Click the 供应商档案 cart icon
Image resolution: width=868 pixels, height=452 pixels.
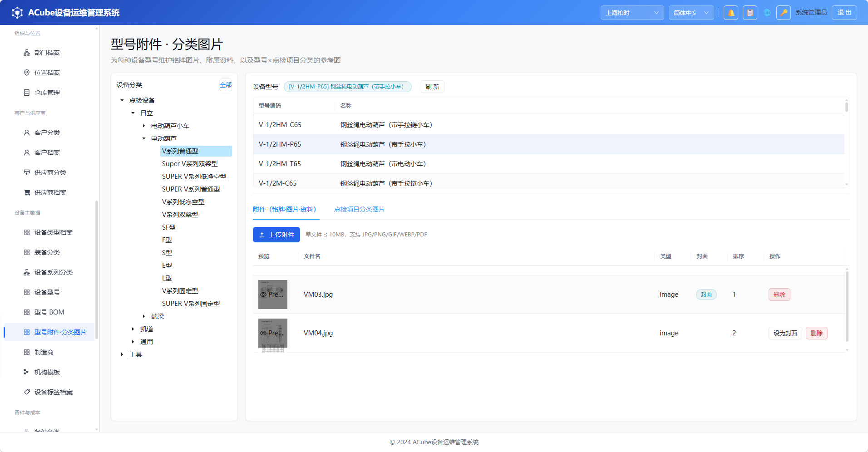coord(27,192)
